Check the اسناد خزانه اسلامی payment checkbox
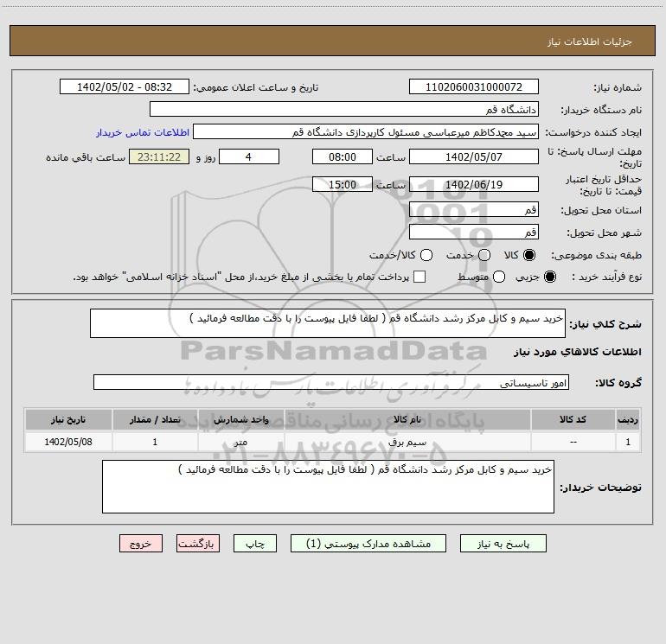Viewport: 666px width, 644px height. pyautogui.click(x=419, y=277)
